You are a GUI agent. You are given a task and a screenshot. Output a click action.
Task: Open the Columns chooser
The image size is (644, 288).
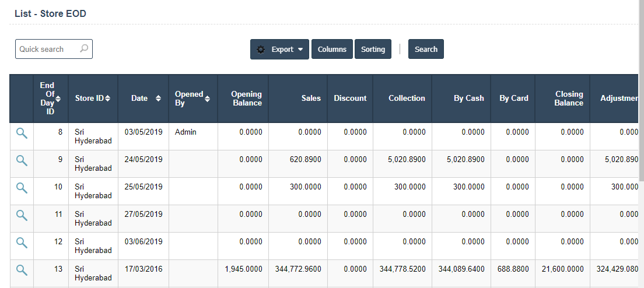coord(332,50)
